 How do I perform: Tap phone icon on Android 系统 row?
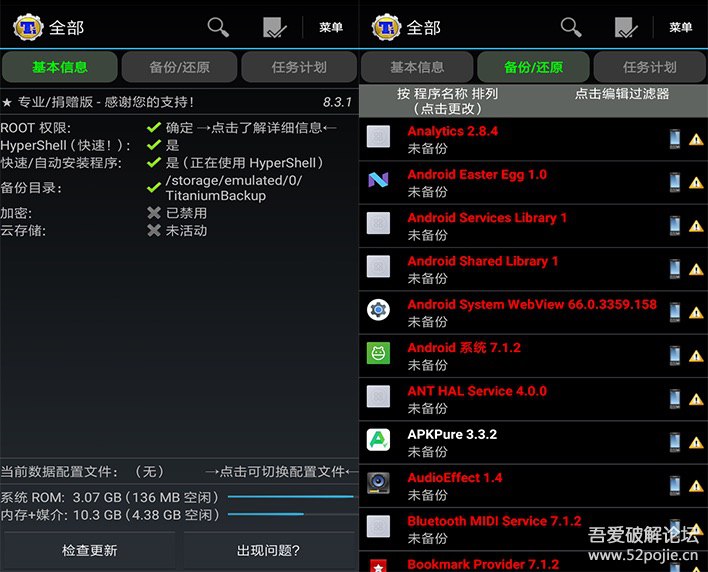pyautogui.click(x=675, y=356)
